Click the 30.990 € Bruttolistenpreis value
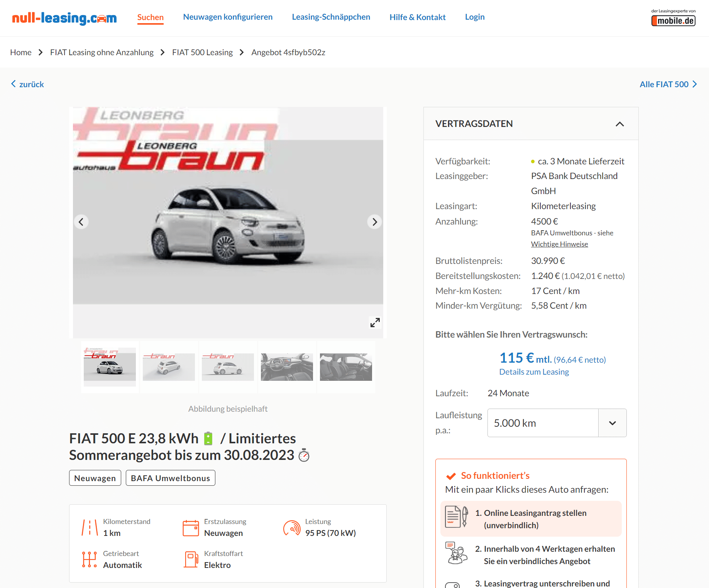 pos(548,261)
